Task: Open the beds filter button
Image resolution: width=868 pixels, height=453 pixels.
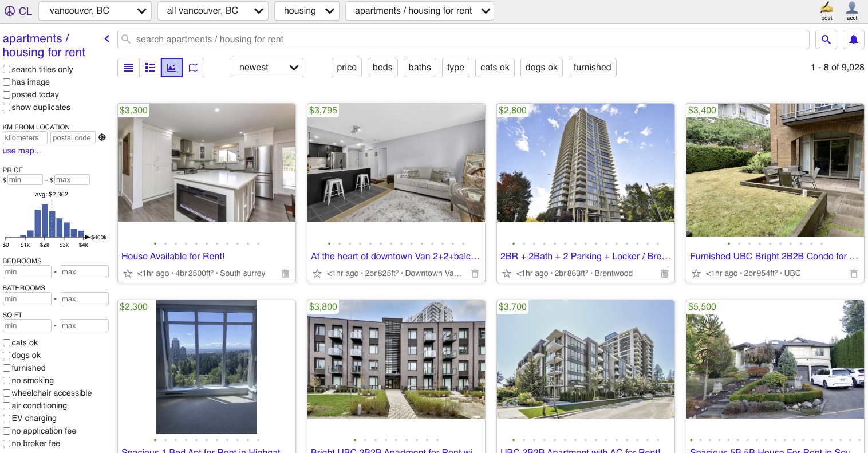Action: click(x=382, y=68)
